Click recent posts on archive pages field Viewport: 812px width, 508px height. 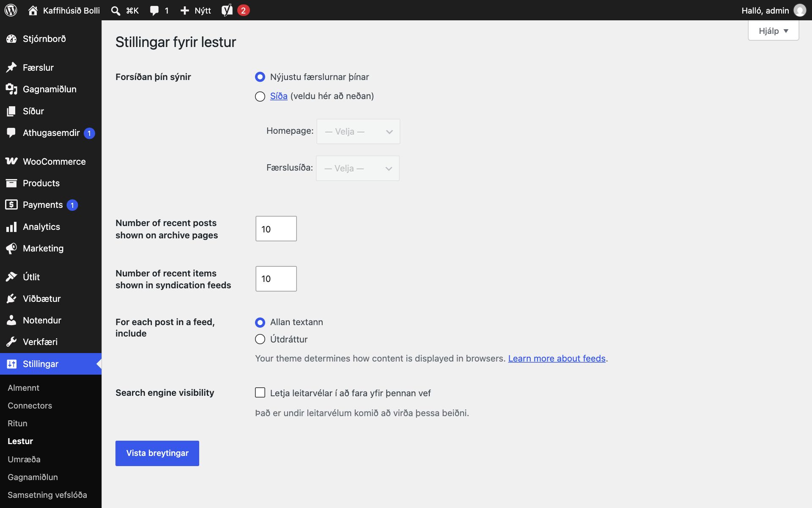click(x=276, y=229)
